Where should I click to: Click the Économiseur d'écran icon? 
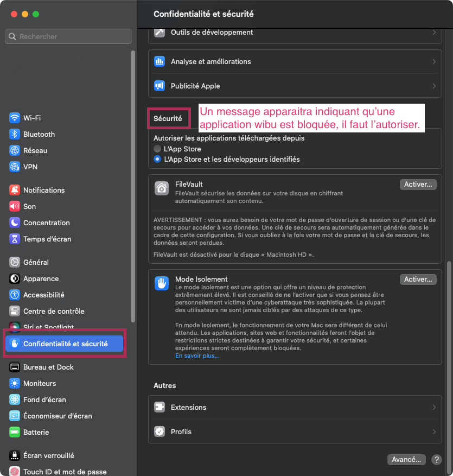15,416
